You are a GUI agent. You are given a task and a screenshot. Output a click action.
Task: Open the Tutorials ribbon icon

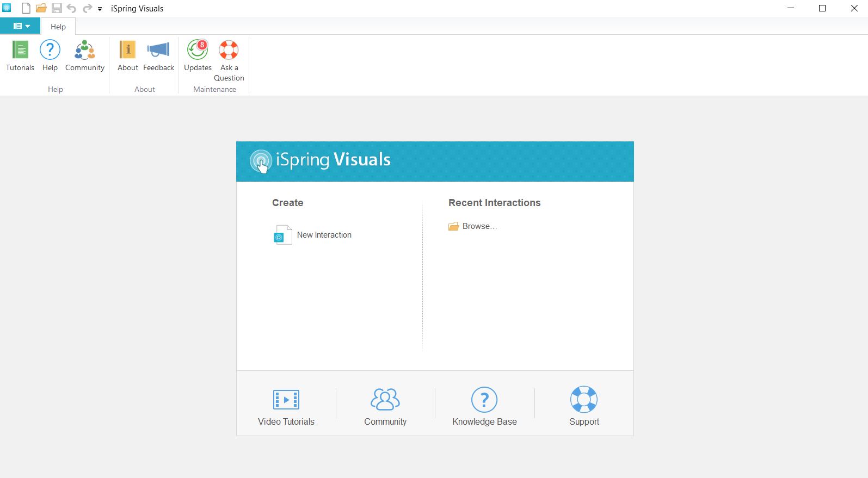point(20,55)
